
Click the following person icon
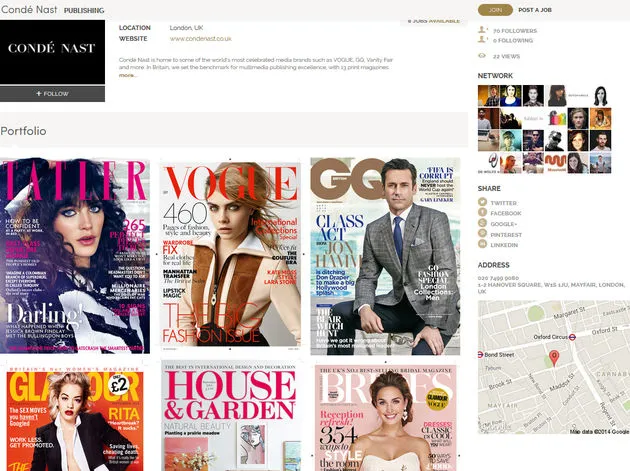[483, 39]
